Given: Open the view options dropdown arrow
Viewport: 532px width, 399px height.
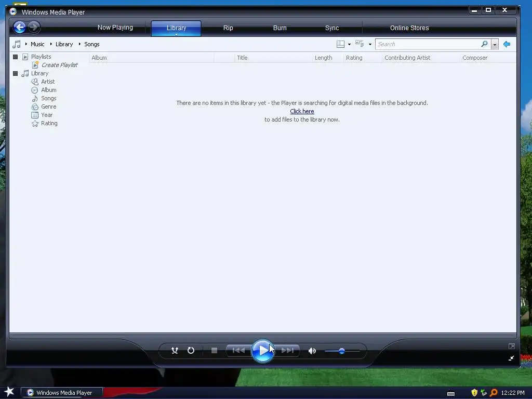Looking at the screenshot, I should tap(370, 45).
